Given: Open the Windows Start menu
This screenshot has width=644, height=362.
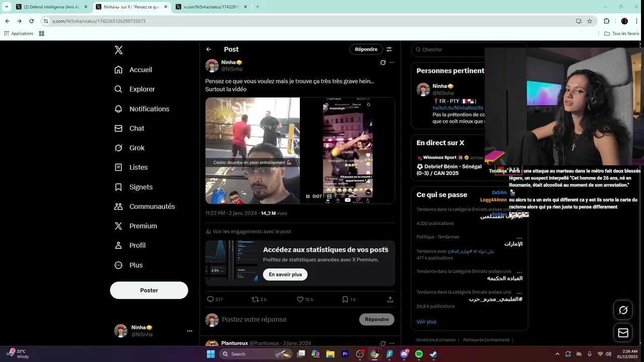Looking at the screenshot, I should click(x=211, y=354).
